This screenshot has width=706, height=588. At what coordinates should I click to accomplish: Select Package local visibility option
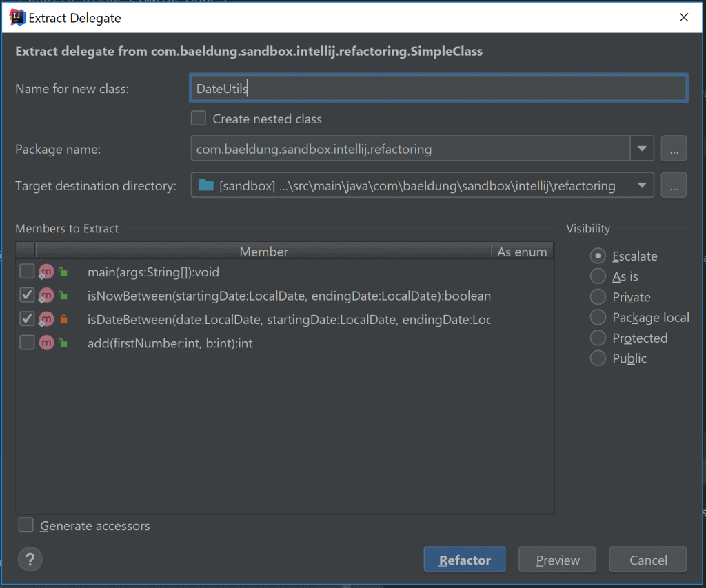tap(640, 317)
